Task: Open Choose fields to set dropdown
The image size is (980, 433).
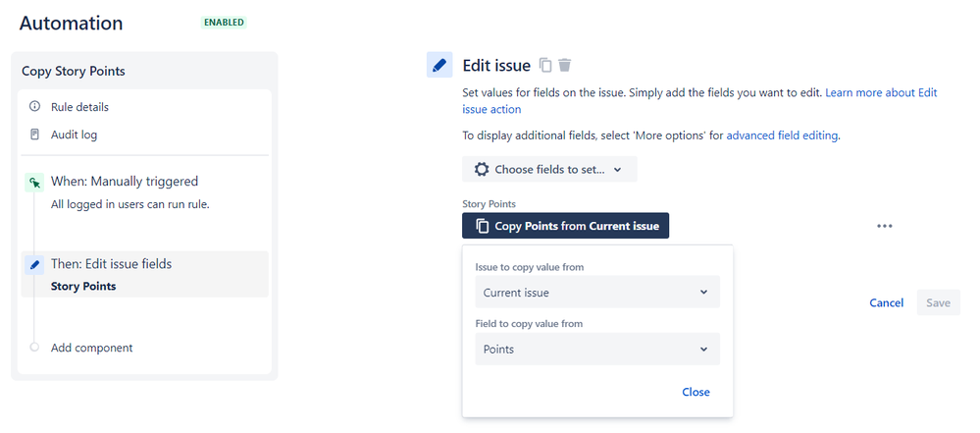Action: pyautogui.click(x=549, y=169)
